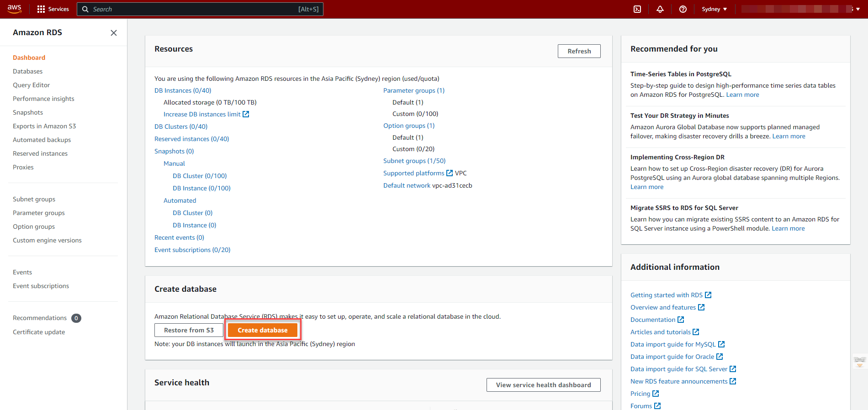Image resolution: width=868 pixels, height=410 pixels.
Task: Open the Services grid menu
Action: pyautogui.click(x=53, y=9)
